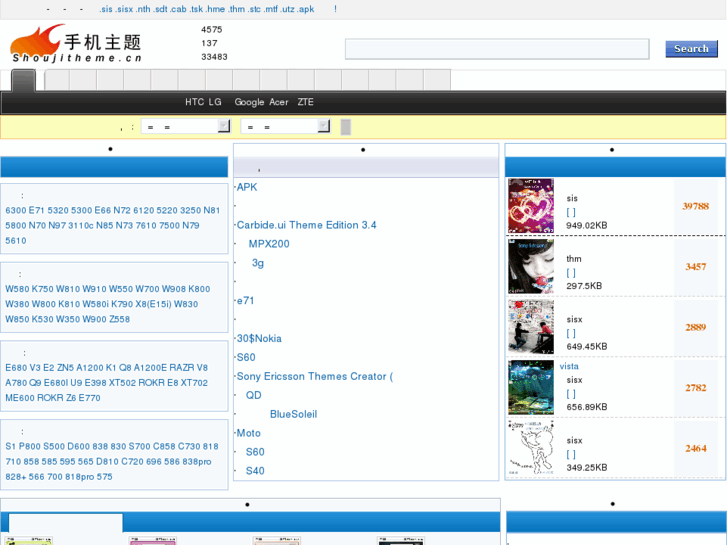Open the HTC brand link
This screenshot has height=545, width=727.
pos(194,102)
